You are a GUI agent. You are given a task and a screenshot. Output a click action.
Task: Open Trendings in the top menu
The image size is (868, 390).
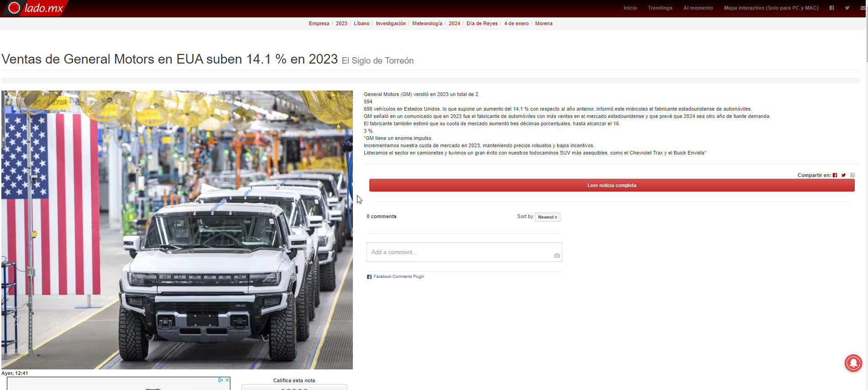660,8
